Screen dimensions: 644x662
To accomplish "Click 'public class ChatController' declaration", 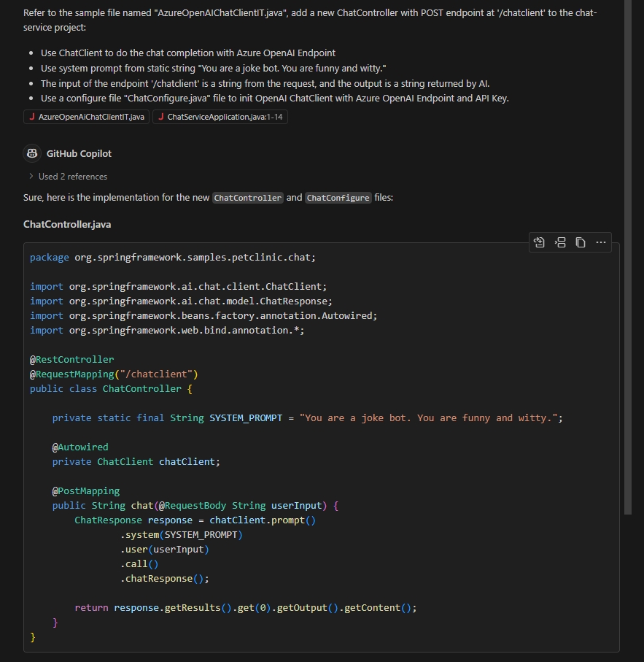I will pos(111,388).
